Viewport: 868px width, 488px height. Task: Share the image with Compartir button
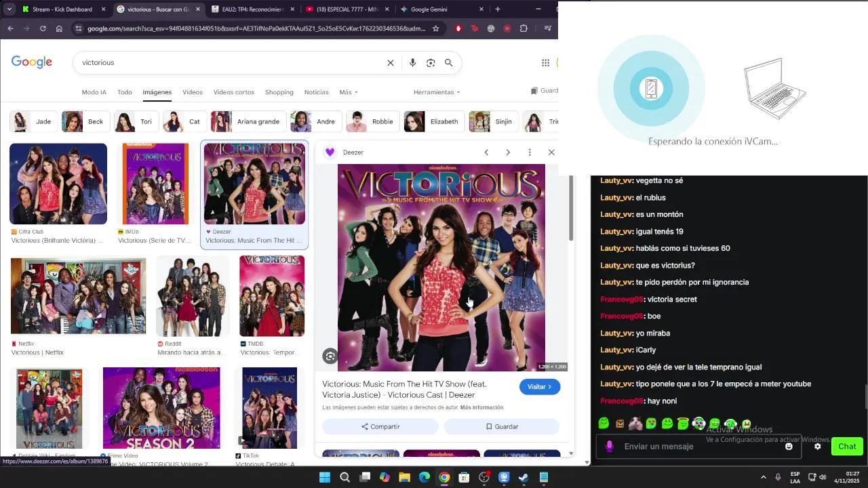(x=380, y=426)
